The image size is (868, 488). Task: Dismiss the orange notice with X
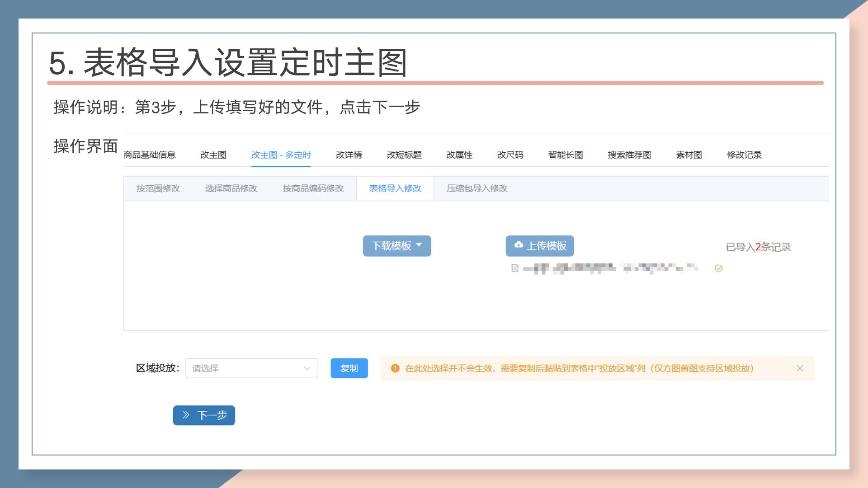click(x=800, y=368)
